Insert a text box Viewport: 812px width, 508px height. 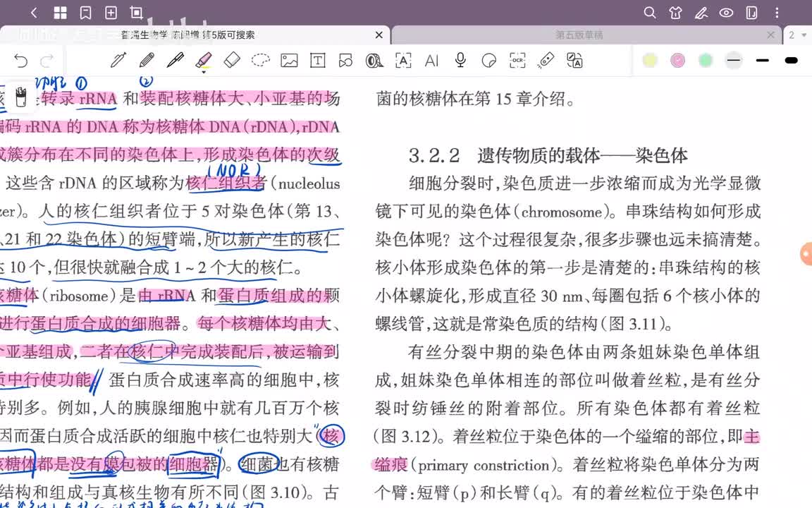coord(317,61)
